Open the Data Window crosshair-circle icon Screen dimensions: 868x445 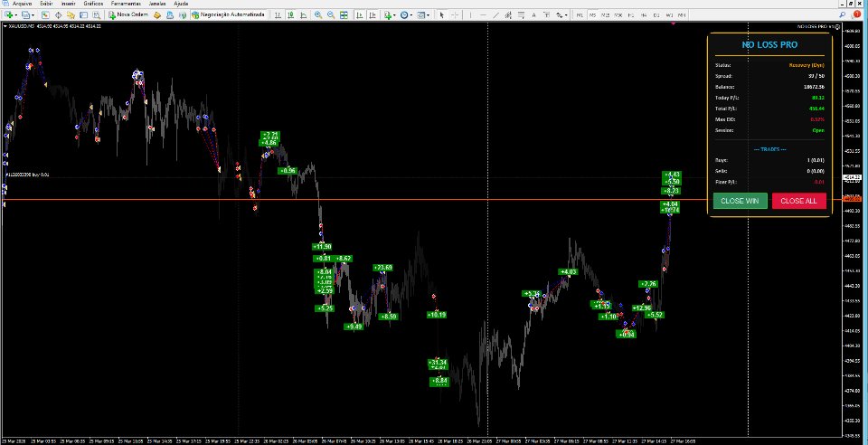[x=58, y=15]
